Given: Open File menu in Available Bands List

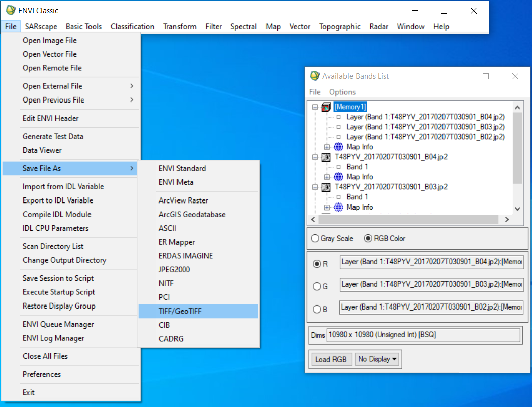Looking at the screenshot, I should coord(314,92).
